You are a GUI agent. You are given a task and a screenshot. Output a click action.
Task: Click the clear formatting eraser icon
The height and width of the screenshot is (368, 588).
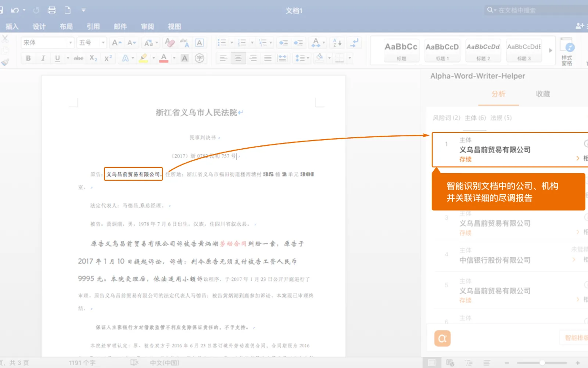[x=169, y=43]
